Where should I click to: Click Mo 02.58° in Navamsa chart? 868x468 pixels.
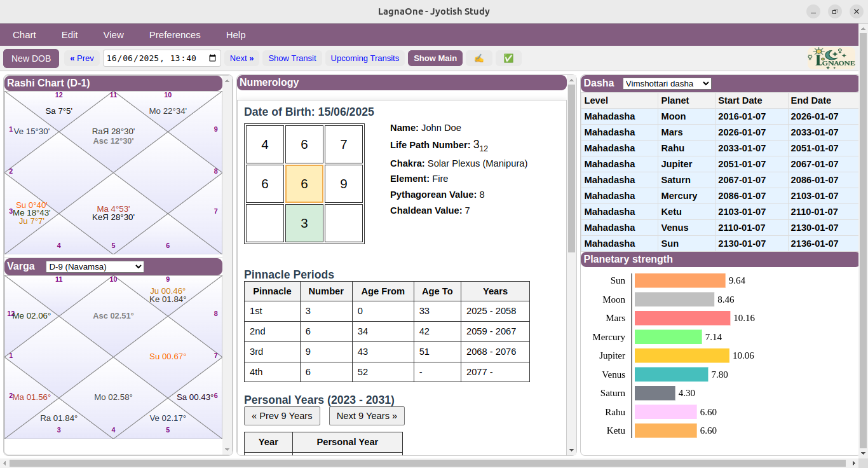(x=113, y=397)
